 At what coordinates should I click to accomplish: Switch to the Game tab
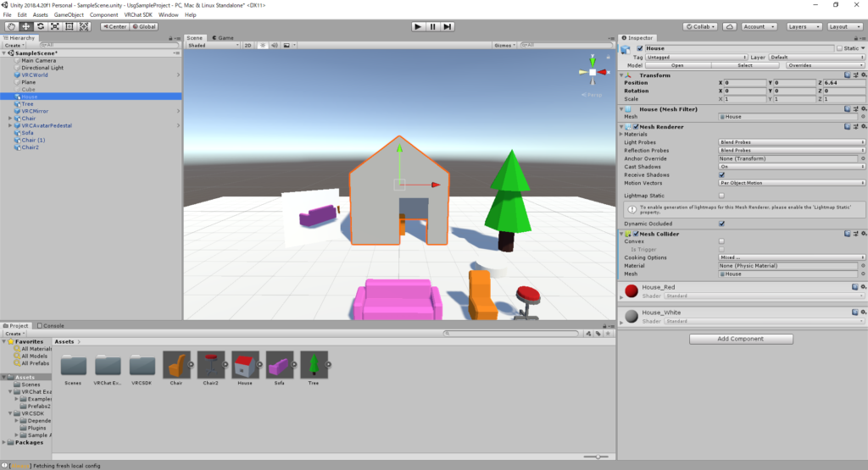point(224,37)
